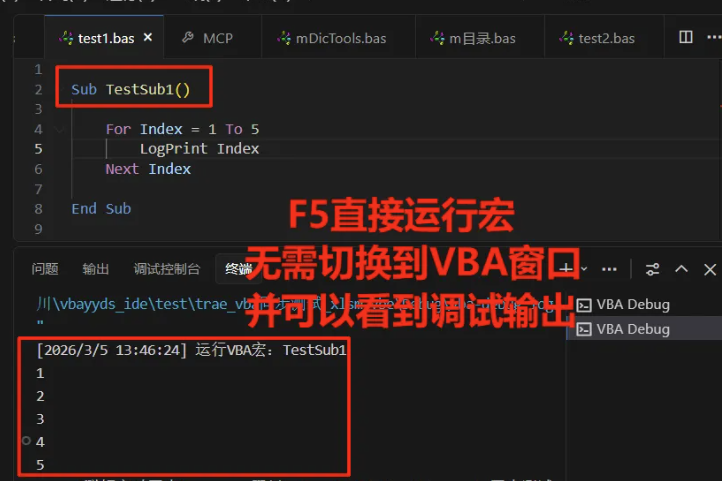Open the mDicTools.bas tab
Viewport: 722px width, 481px height.
click(338, 38)
